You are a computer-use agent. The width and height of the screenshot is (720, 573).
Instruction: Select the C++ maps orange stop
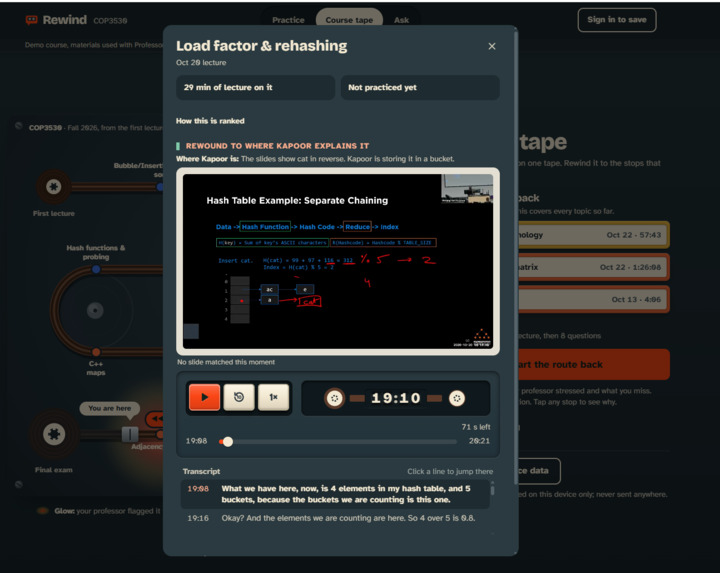point(96,352)
